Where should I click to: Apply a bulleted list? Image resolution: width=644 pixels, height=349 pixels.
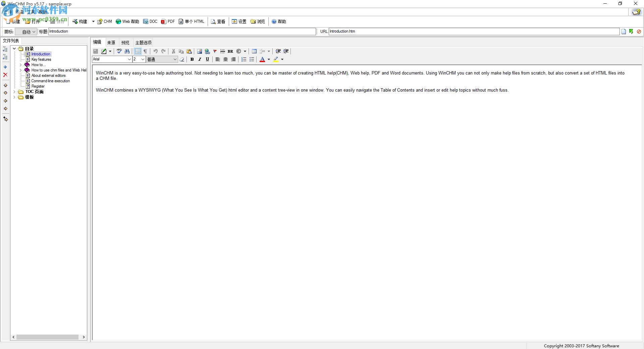(x=252, y=59)
